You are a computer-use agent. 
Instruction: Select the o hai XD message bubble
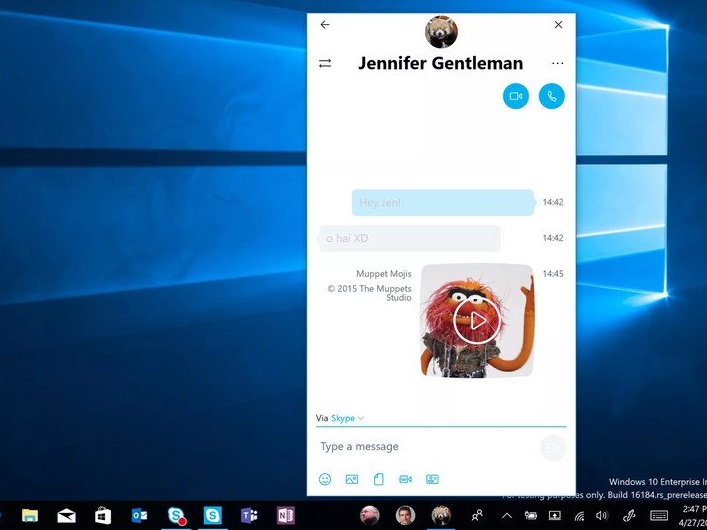409,238
